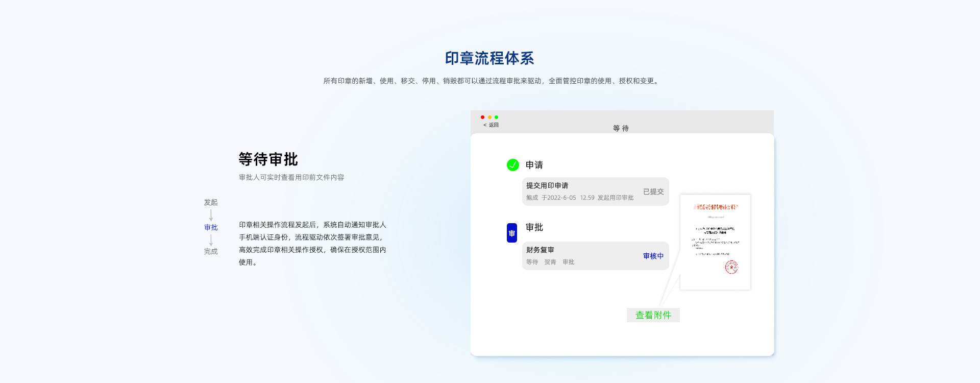Click the 等待 贺青 审批 detail line
This screenshot has height=383, width=980.
click(550, 262)
